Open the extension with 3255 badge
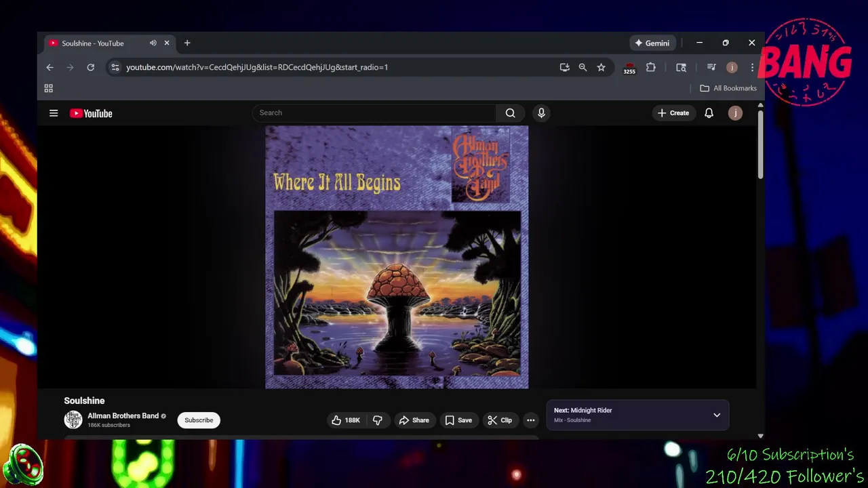The width and height of the screenshot is (868, 488). click(629, 68)
